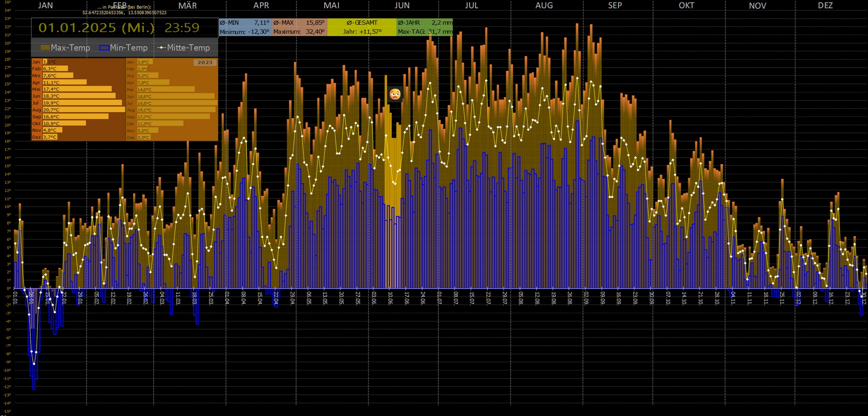This screenshot has height=416, width=868.
Task: Click the 01.01.2025 date and time display
Action: click(119, 28)
